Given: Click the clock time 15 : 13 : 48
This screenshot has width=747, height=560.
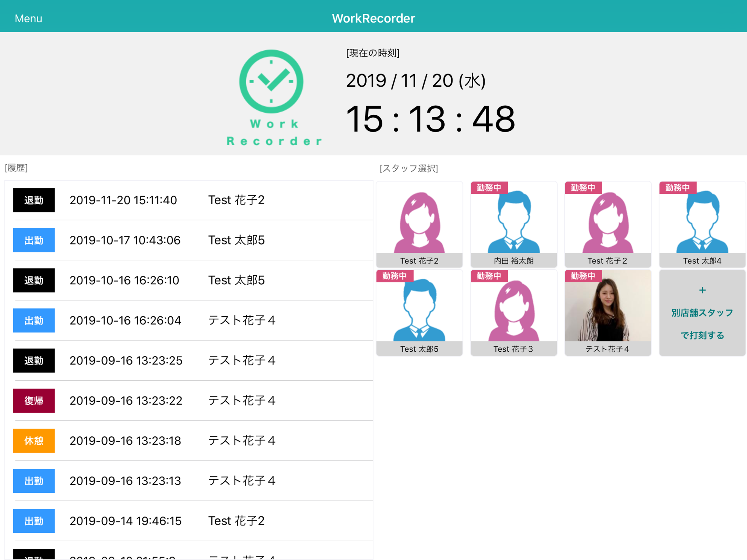Looking at the screenshot, I should (431, 119).
